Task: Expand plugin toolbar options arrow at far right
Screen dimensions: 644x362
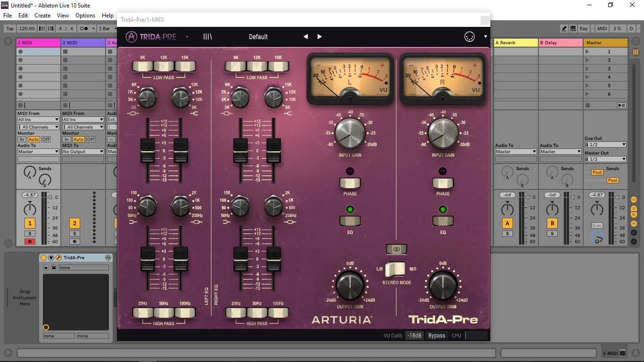Action: point(485,37)
